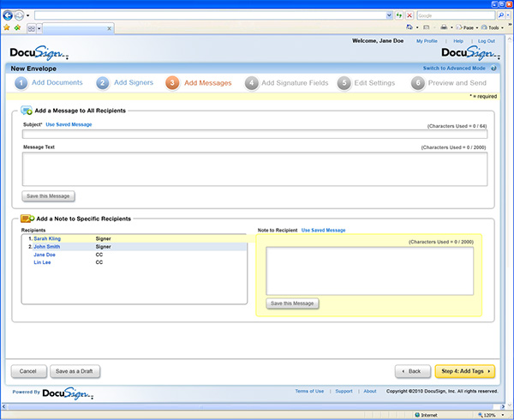
Task: Open recent pages dropdown next to Forward
Action: pyautogui.click(x=28, y=15)
